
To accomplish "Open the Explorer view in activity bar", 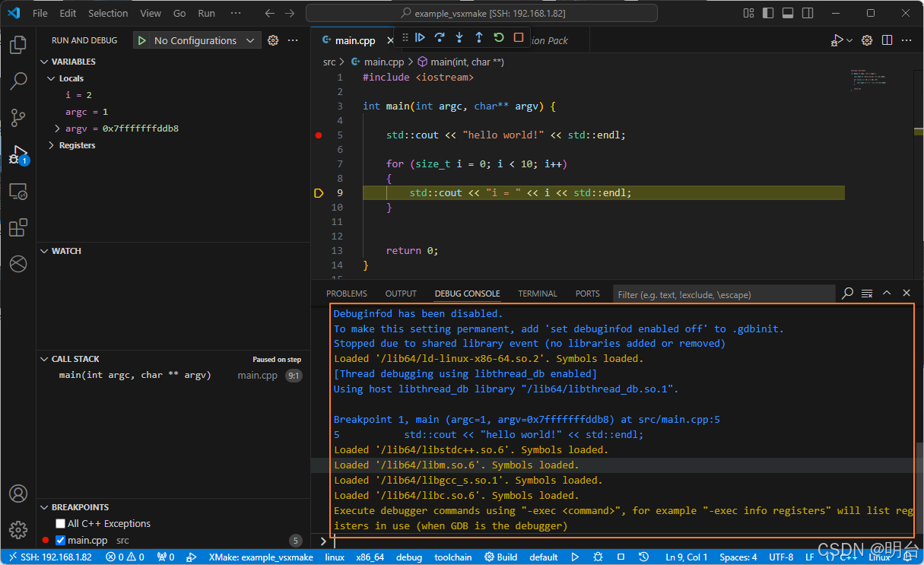I will 18,45.
